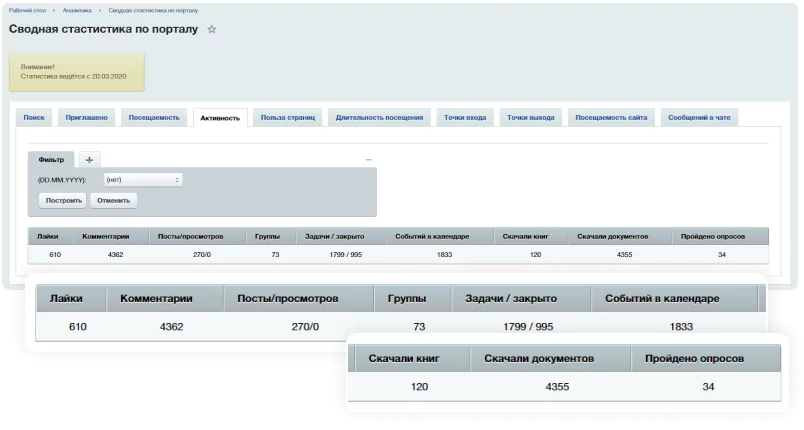The height and width of the screenshot is (430, 804).
Task: Click the Построить button
Action: click(62, 200)
